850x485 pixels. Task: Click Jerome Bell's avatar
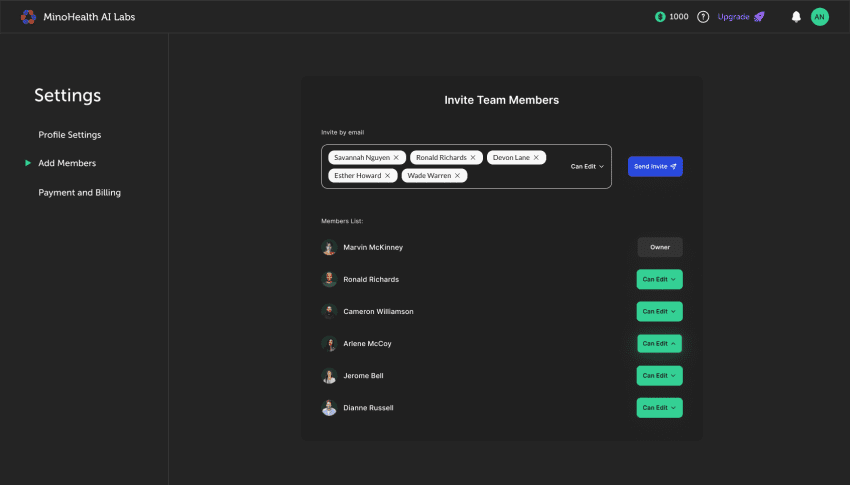(x=329, y=376)
